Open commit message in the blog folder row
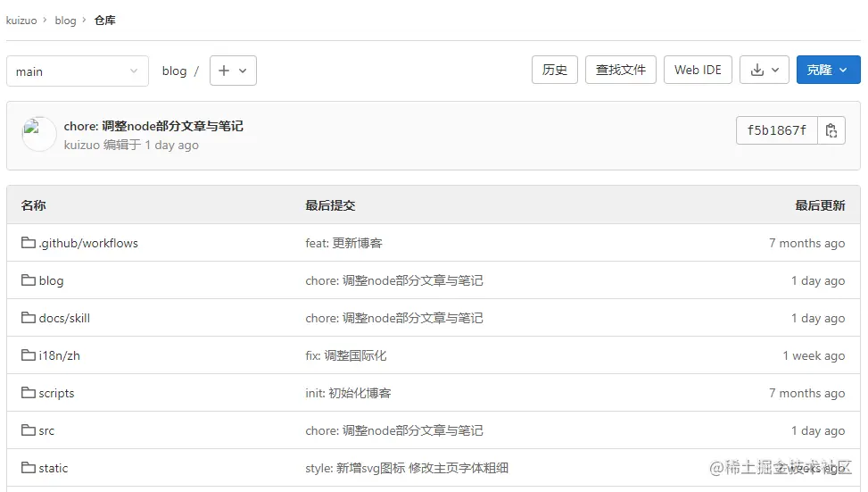This screenshot has height=492, width=868. [x=394, y=281]
